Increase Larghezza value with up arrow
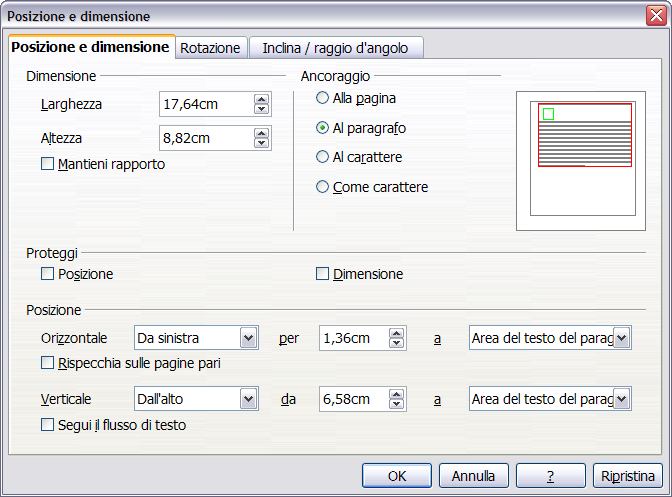Viewport: 672px width, 497px height. pos(261,99)
